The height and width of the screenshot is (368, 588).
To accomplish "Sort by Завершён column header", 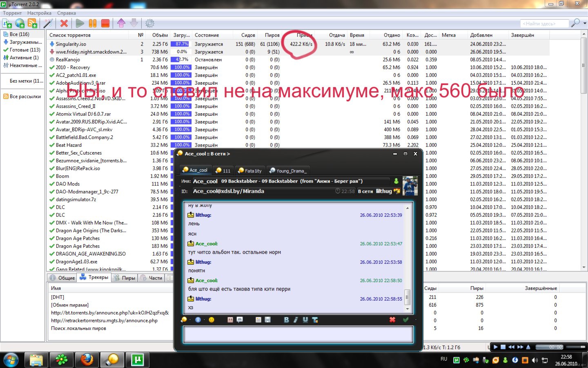I will 529,35.
